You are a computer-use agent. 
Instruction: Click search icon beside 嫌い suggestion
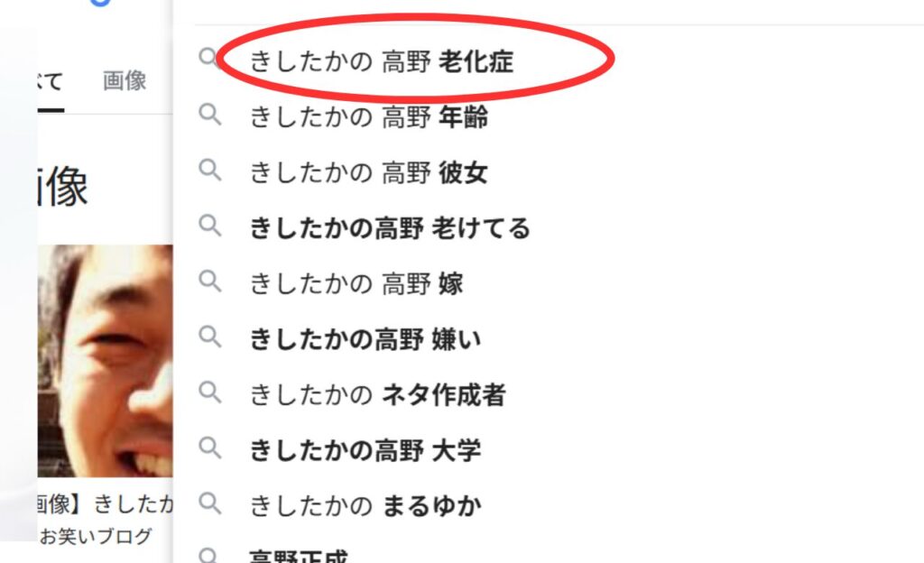(x=209, y=337)
